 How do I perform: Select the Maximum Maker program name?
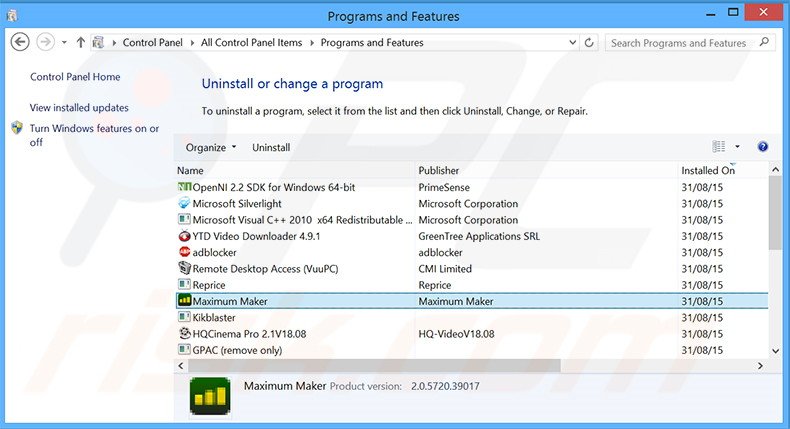pyautogui.click(x=230, y=301)
